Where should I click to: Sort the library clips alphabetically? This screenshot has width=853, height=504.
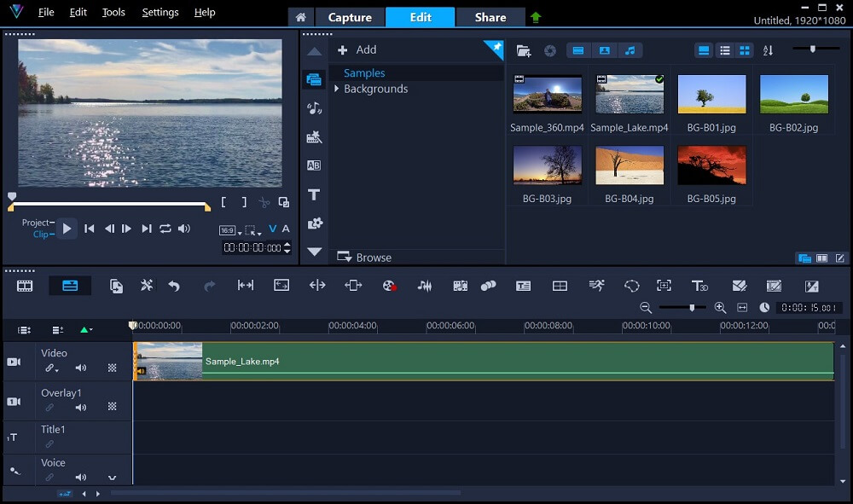(x=767, y=50)
